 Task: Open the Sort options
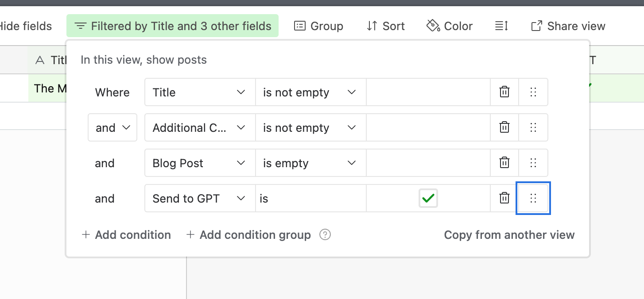pos(385,26)
